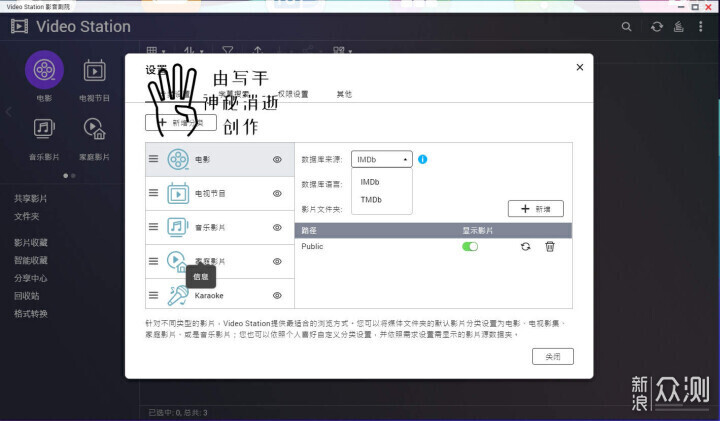The width and height of the screenshot is (720, 421).
Task: Click the drag handle of the 家庭影片 row
Action: point(153,261)
